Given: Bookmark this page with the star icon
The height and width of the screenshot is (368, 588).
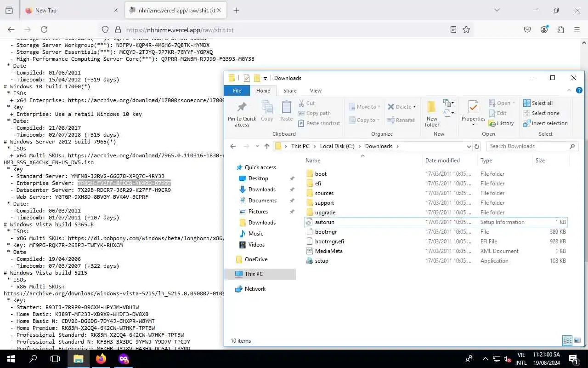Looking at the screenshot, I should (x=466, y=29).
